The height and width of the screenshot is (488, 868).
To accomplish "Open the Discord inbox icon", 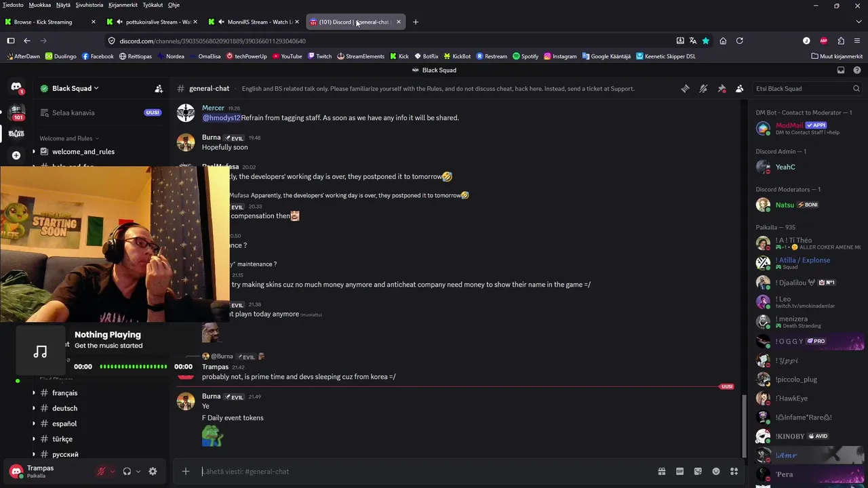I will 841,70.
